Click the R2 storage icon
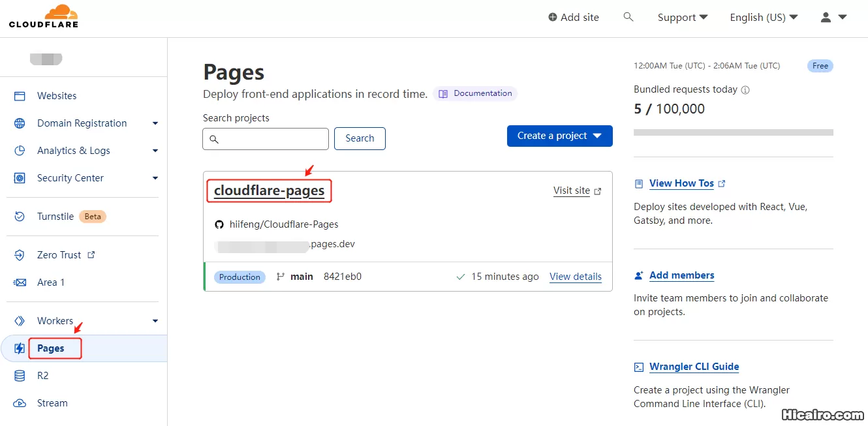The height and width of the screenshot is (426, 868). 19,375
